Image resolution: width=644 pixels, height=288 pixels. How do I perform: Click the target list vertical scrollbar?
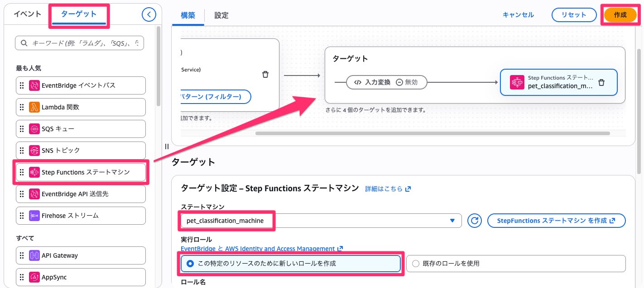click(159, 66)
